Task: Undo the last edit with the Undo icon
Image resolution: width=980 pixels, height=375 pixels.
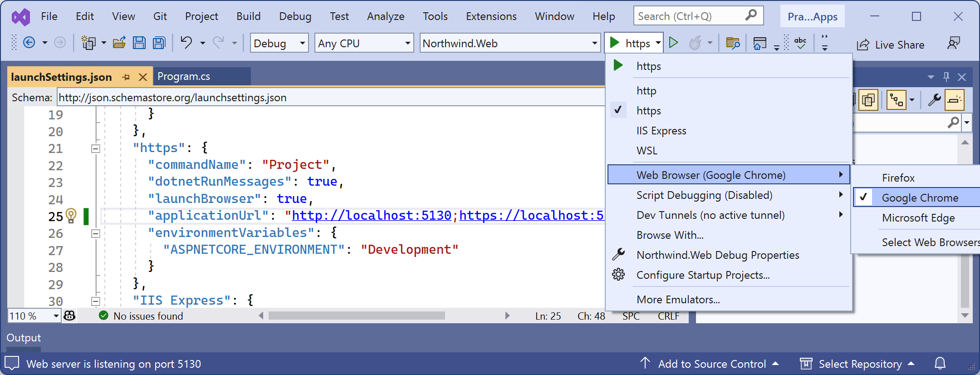Action: click(x=186, y=43)
